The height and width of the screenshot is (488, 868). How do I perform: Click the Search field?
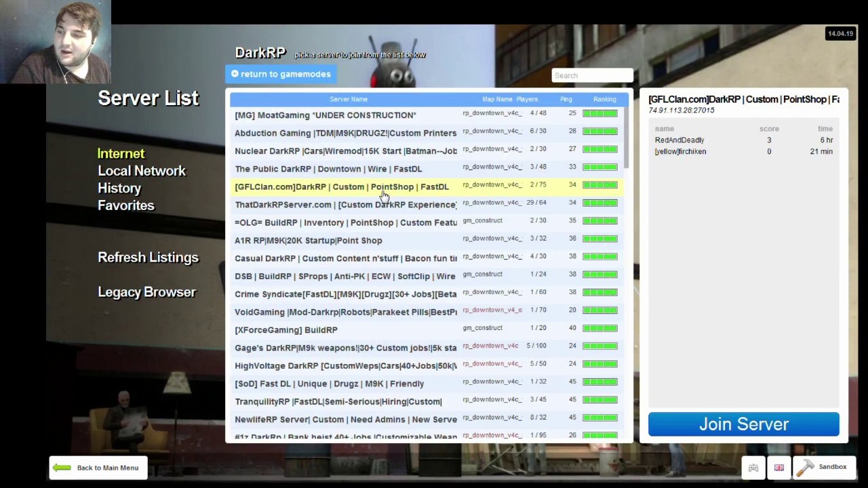tap(592, 75)
